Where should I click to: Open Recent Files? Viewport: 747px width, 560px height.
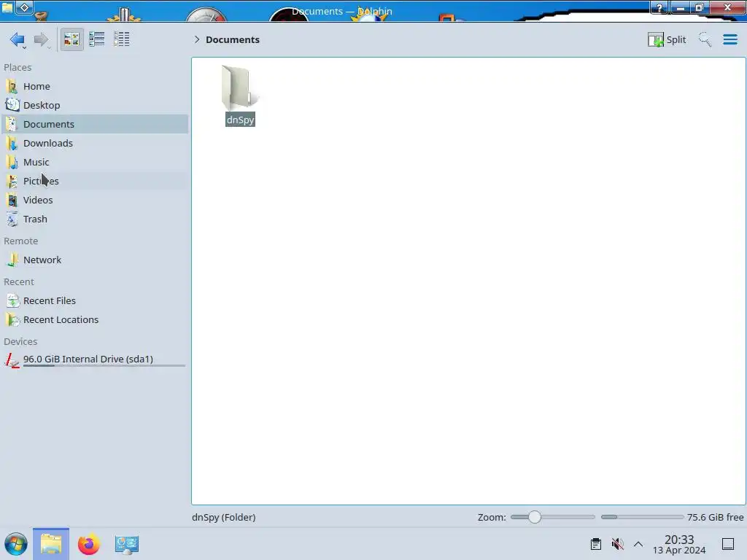click(96, 301)
